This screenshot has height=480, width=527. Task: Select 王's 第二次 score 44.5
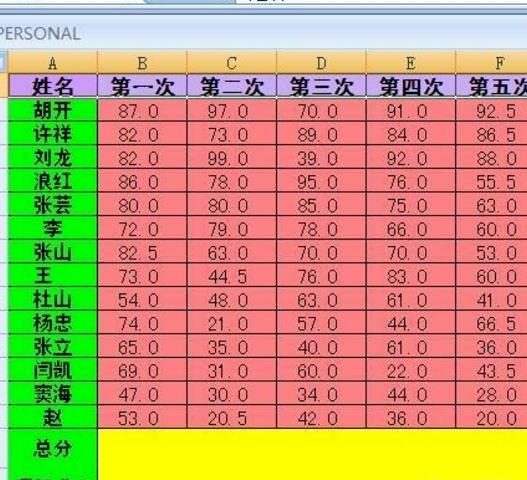click(232, 275)
